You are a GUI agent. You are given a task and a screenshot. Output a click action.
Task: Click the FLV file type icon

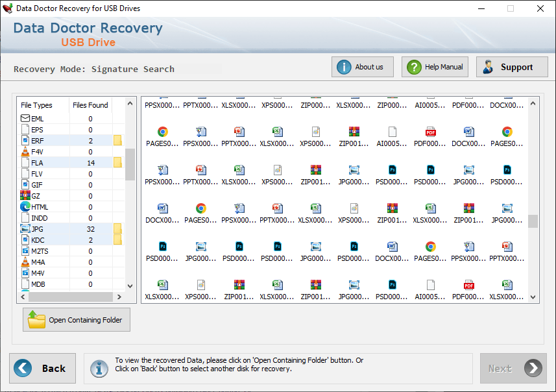[25, 173]
